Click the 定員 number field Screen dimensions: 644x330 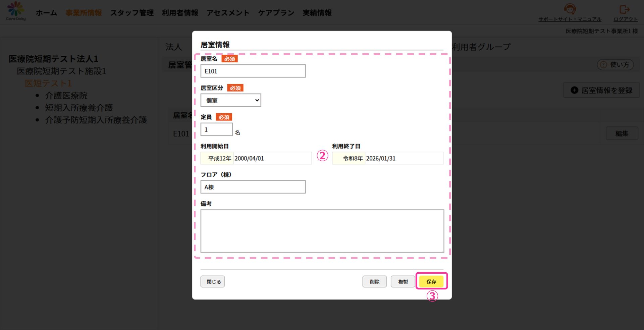(x=216, y=129)
